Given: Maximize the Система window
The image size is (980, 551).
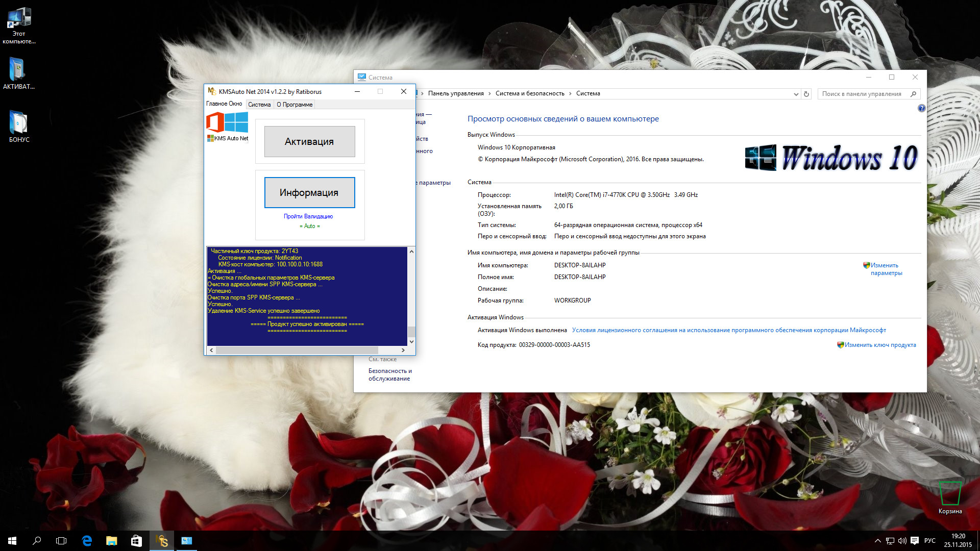Looking at the screenshot, I should pos(892,77).
